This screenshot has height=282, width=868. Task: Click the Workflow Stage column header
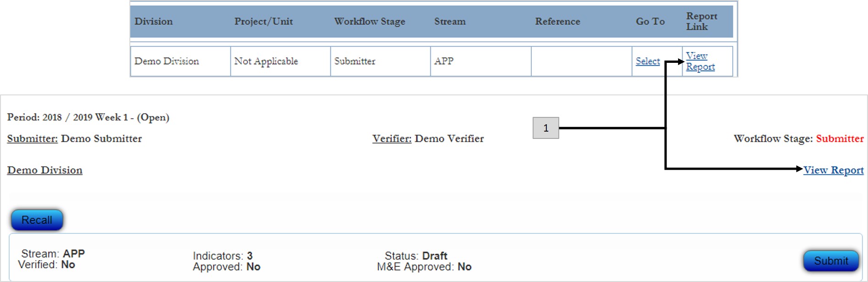click(x=369, y=22)
